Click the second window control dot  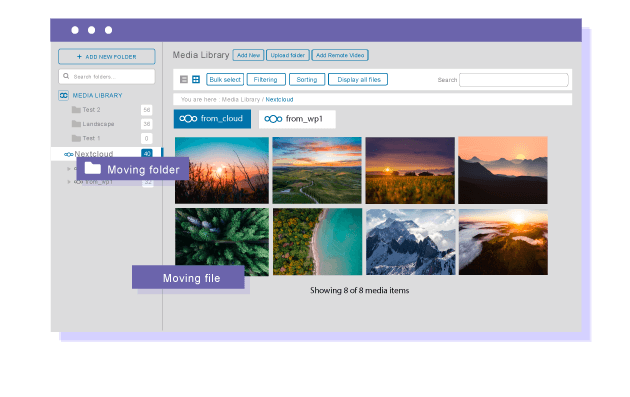pos(92,30)
